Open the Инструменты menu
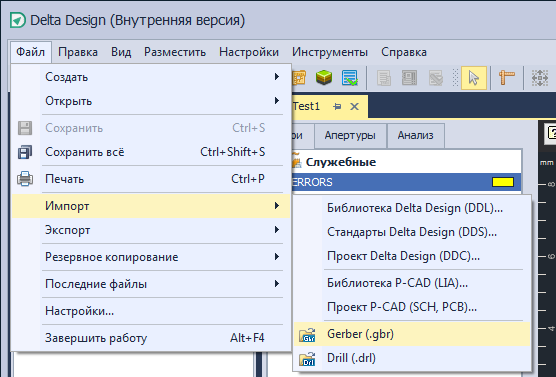Screen dimensions: 556x377 (330, 52)
